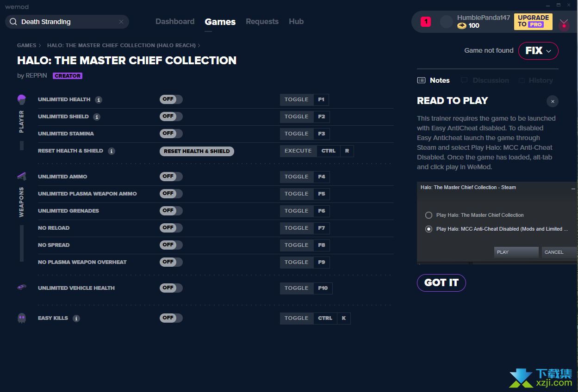The height and width of the screenshot is (392, 578).
Task: Go to the Hub tab
Action: (x=296, y=22)
